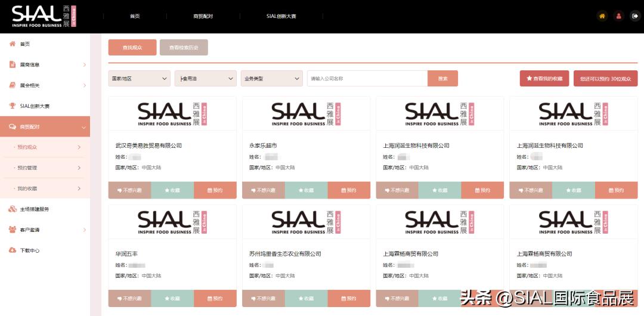This screenshot has height=316, width=644.
Task: Favorite 永家乐超市 with 收藏 star
Action: [306, 190]
